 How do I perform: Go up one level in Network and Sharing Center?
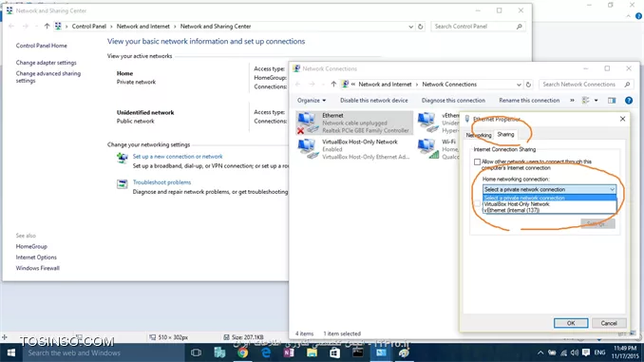[x=47, y=27]
